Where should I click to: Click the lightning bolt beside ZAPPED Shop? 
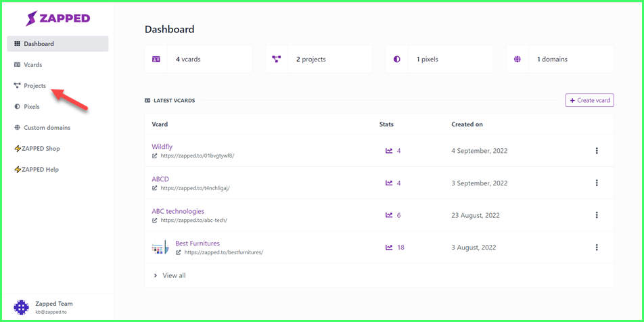18,148
